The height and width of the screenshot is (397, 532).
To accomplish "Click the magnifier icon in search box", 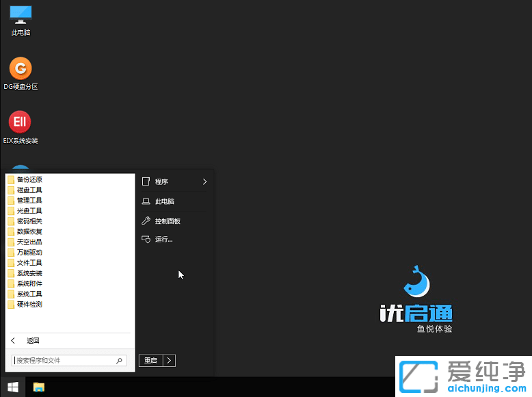I will pos(119,360).
